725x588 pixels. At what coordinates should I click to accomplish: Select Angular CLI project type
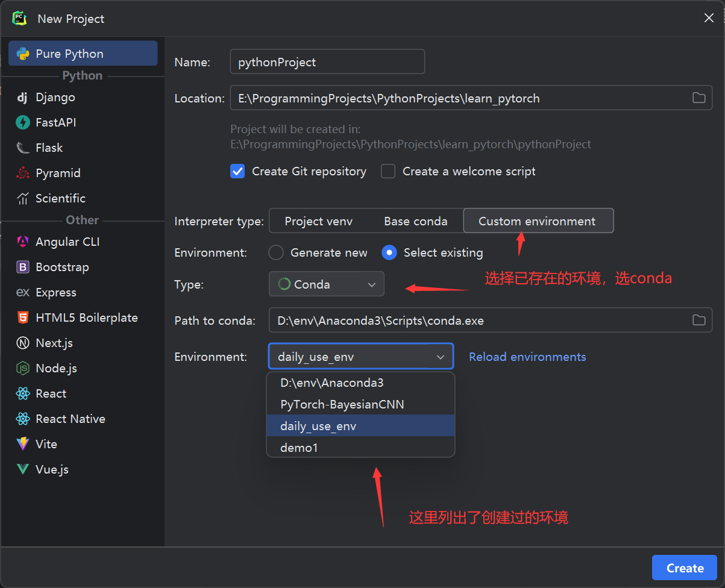tap(83, 242)
